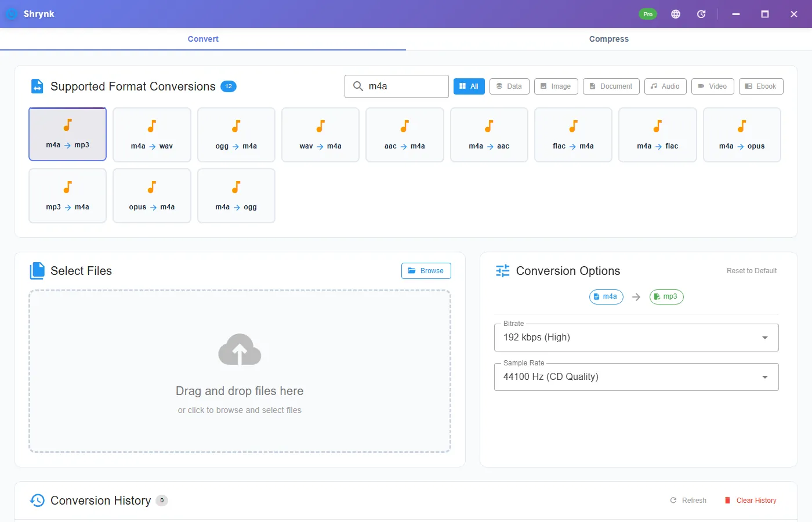Select the m4a to mp3 conversion card
This screenshot has height=522, width=812.
[67, 134]
